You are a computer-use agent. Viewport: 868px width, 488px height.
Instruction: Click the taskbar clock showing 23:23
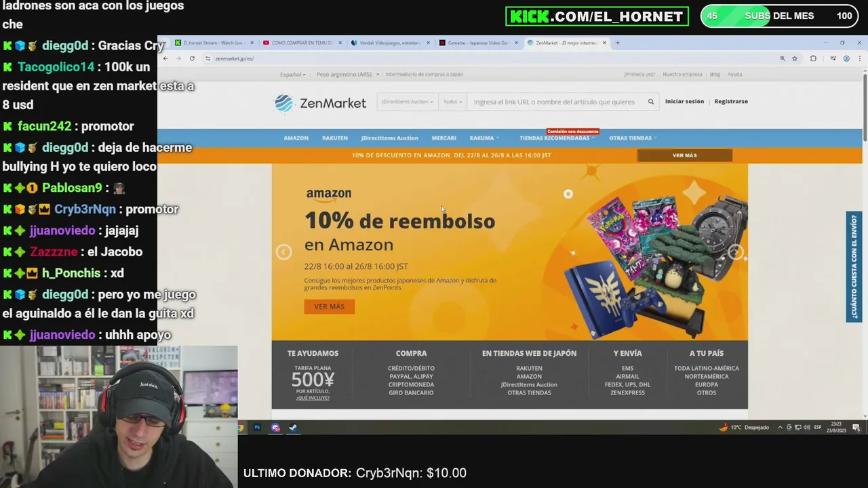837,428
